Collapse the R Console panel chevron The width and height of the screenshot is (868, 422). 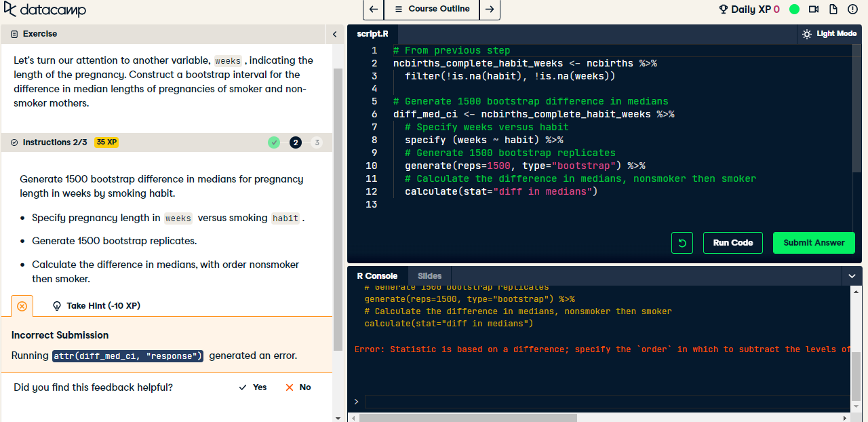click(x=852, y=276)
